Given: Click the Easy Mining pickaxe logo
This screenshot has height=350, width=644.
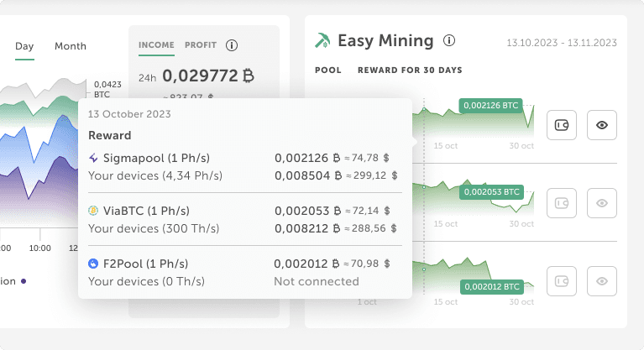Looking at the screenshot, I should pyautogui.click(x=322, y=40).
